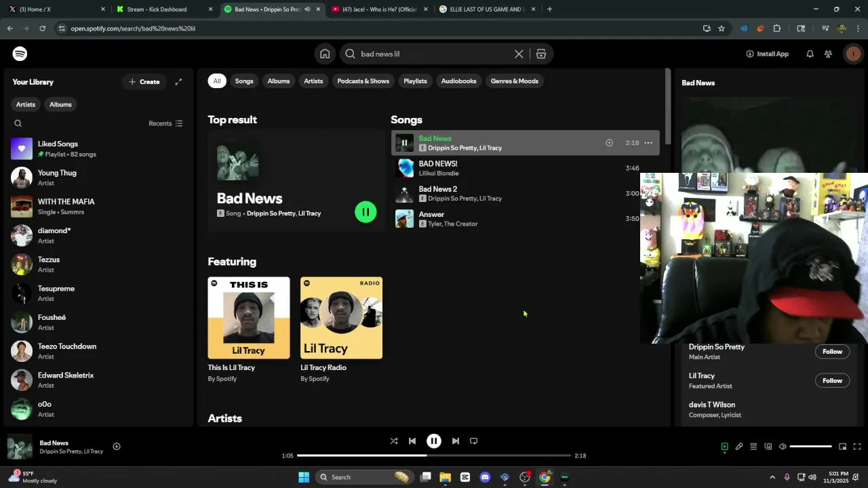Skip to the previous track
This screenshot has width=868, height=488.
pos(412,441)
